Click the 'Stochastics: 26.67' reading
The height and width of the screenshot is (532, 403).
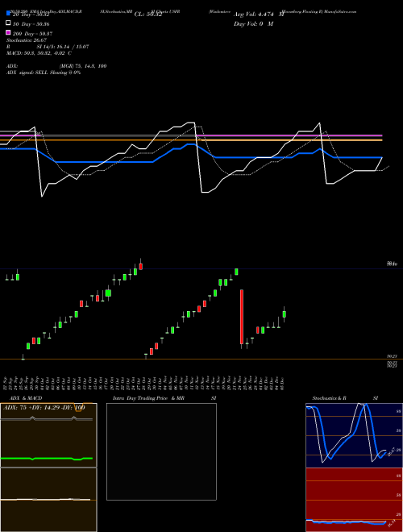(x=27, y=40)
